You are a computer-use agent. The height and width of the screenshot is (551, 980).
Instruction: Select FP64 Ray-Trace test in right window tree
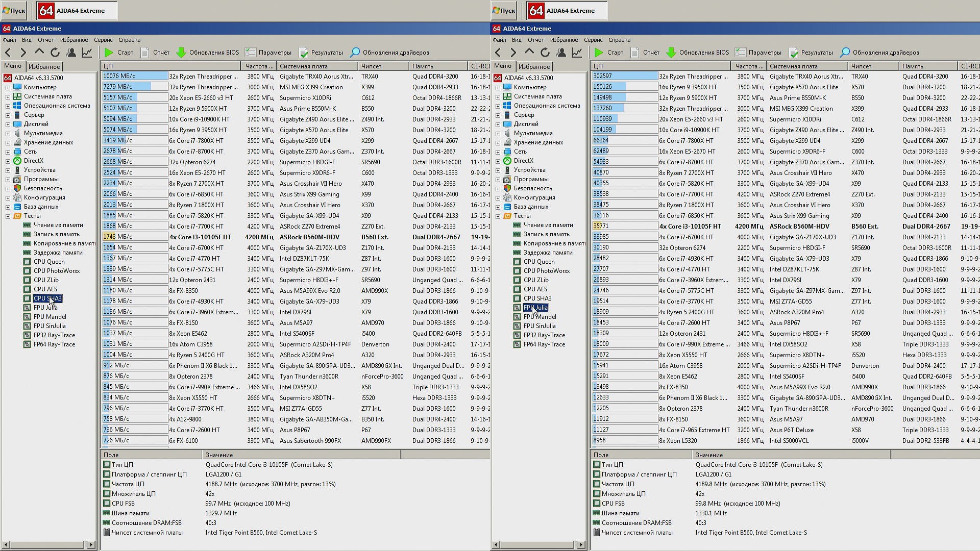click(x=544, y=344)
